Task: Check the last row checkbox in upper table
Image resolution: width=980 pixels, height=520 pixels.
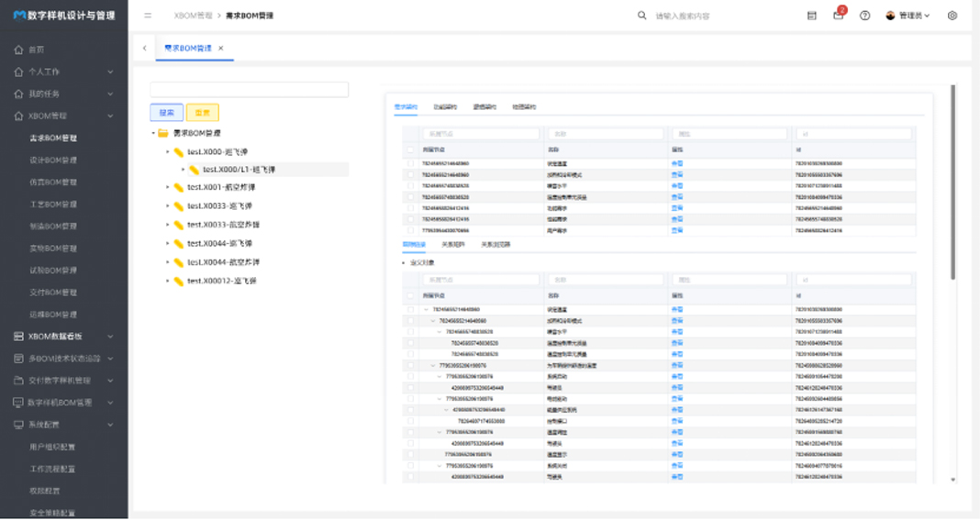Action: click(410, 230)
